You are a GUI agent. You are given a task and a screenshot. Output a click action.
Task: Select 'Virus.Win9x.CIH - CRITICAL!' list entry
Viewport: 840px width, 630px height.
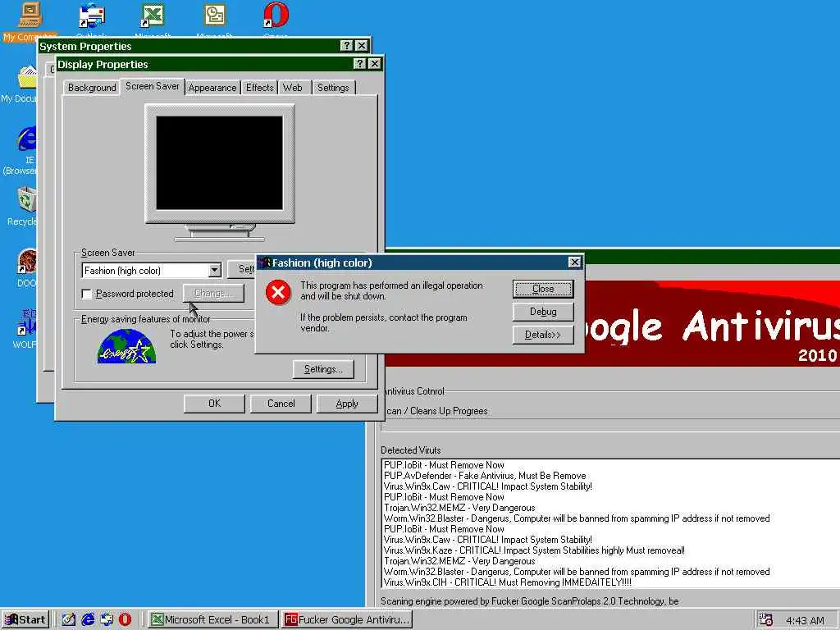(x=507, y=582)
